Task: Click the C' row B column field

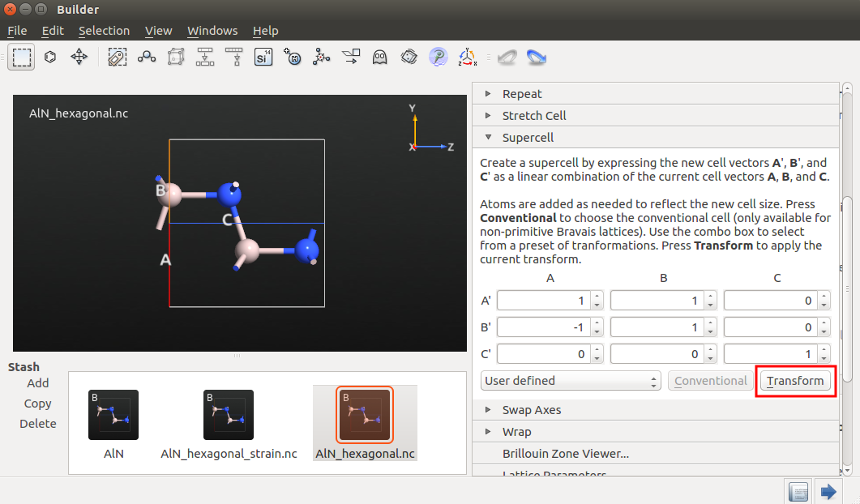Action: [657, 354]
